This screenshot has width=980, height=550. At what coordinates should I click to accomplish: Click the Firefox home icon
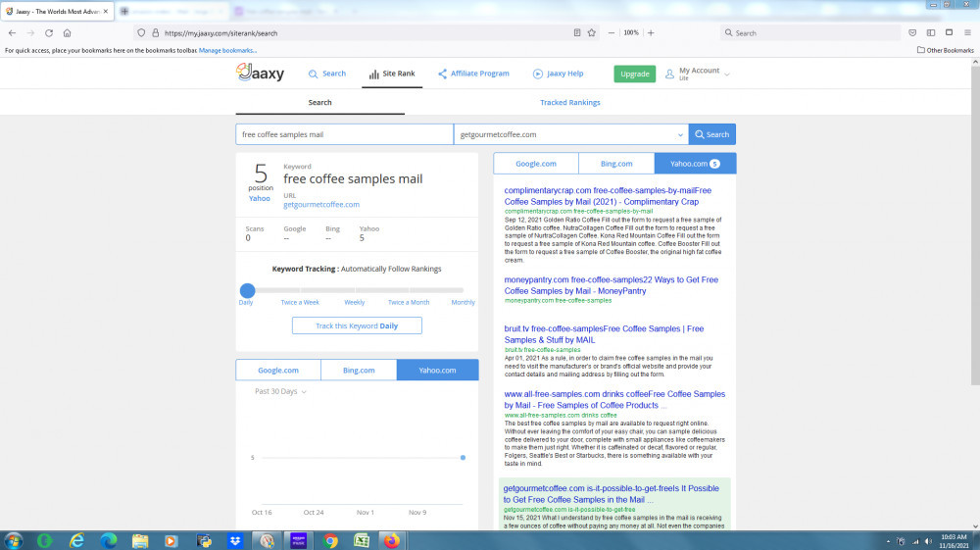click(x=67, y=32)
